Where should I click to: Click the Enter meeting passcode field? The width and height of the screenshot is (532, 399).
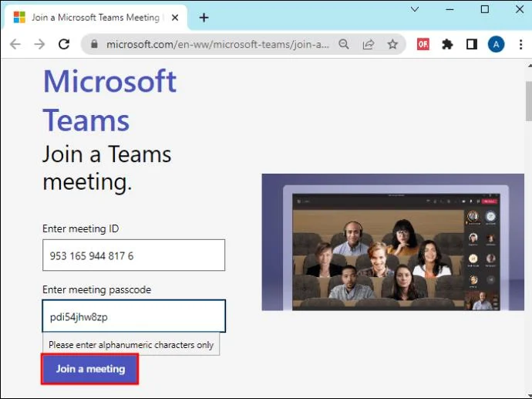[133, 316]
